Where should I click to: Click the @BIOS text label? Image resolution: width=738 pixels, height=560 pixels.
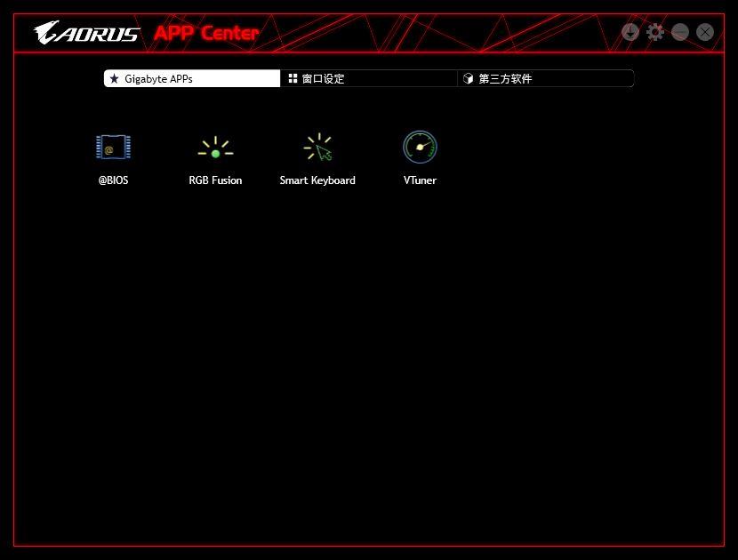(x=114, y=180)
